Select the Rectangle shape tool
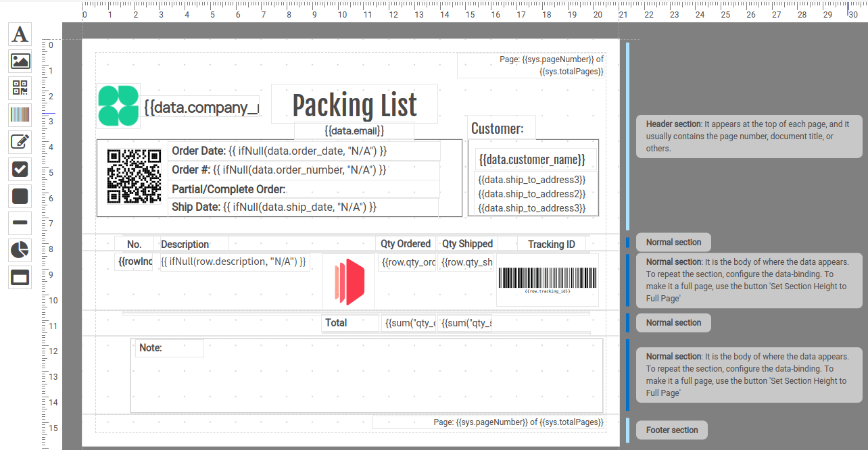The height and width of the screenshot is (450, 868). 20,196
